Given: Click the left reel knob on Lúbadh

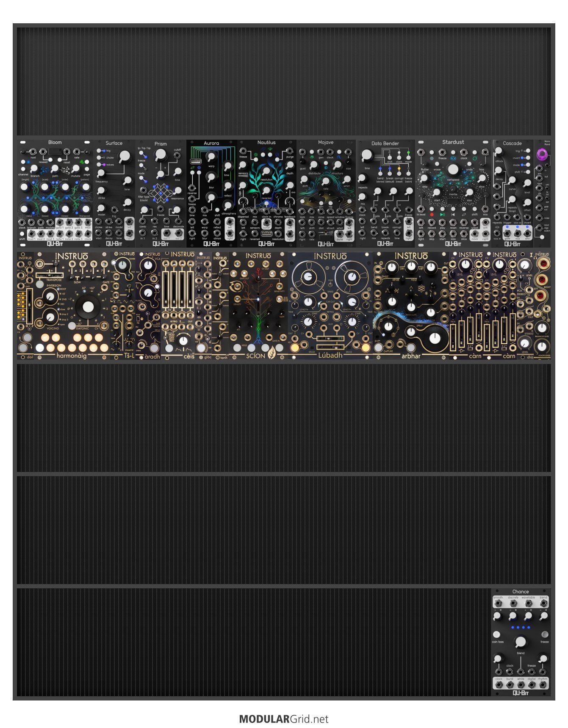Looking at the screenshot, I should [x=309, y=278].
